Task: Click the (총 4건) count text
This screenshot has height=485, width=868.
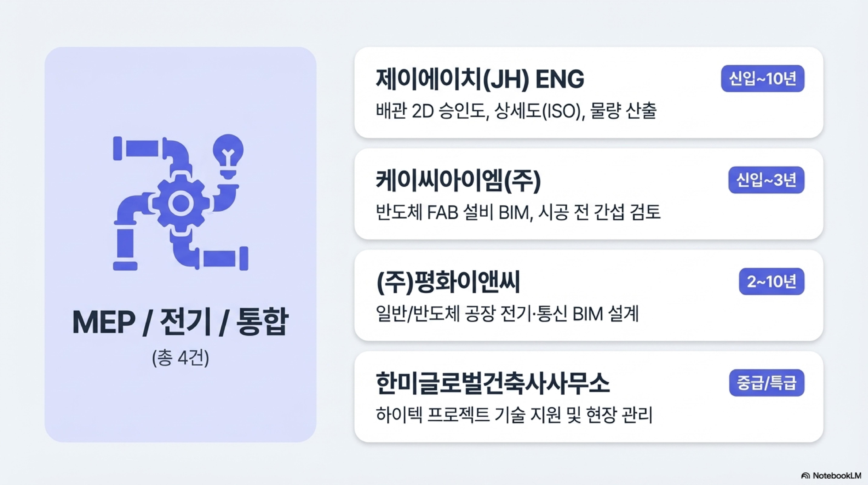Action: pos(181,358)
